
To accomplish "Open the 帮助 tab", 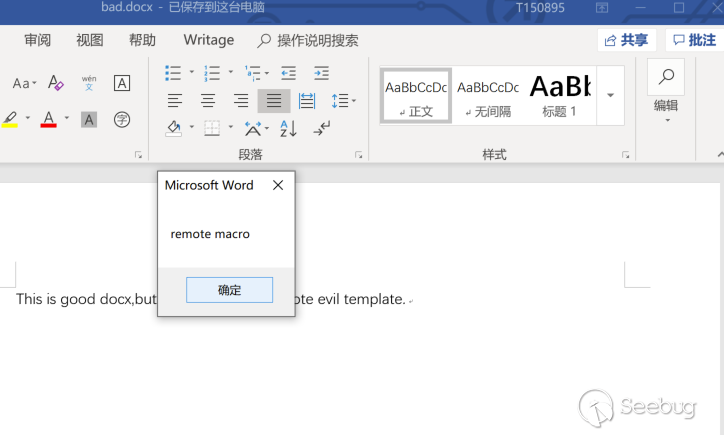I will point(142,40).
